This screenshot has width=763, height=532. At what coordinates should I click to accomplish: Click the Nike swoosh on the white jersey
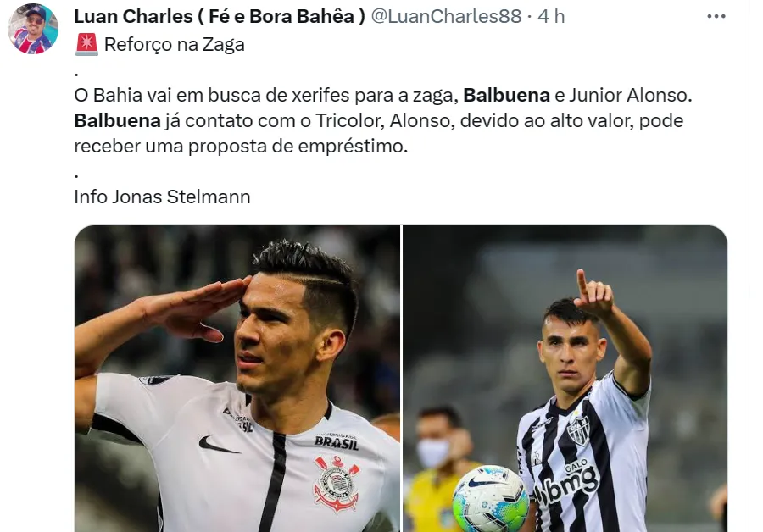pos(219,445)
